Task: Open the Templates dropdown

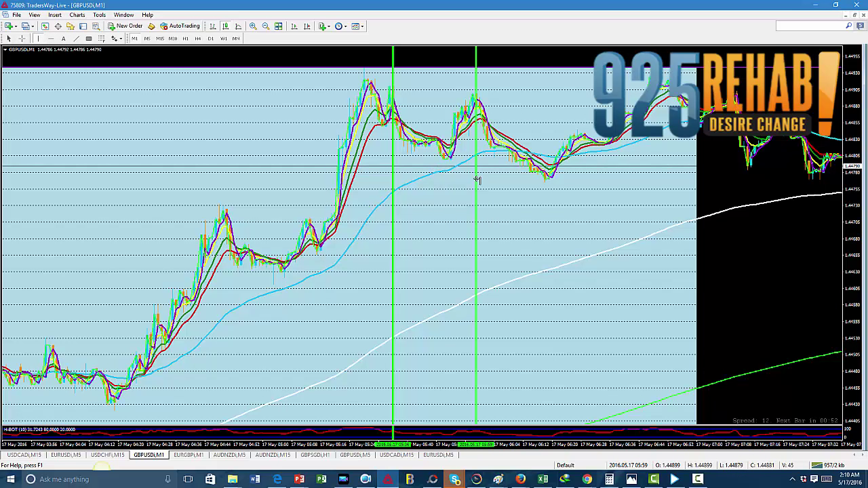Action: point(357,26)
